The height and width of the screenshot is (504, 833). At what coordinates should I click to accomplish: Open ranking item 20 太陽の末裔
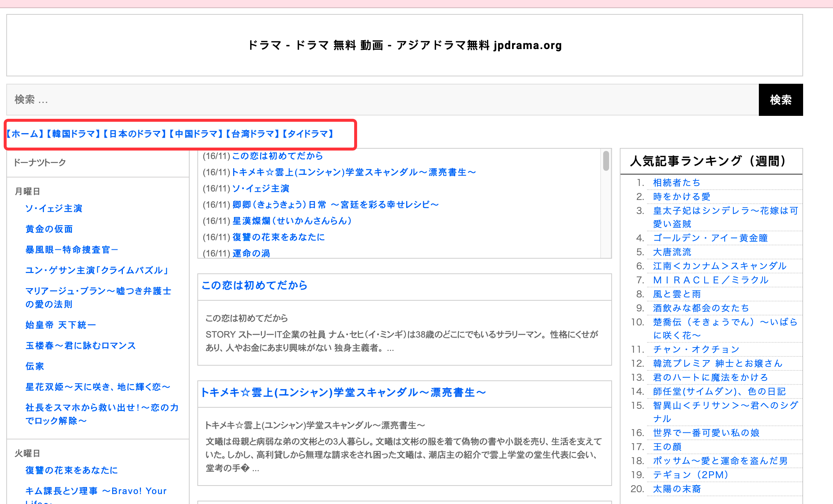tap(677, 489)
